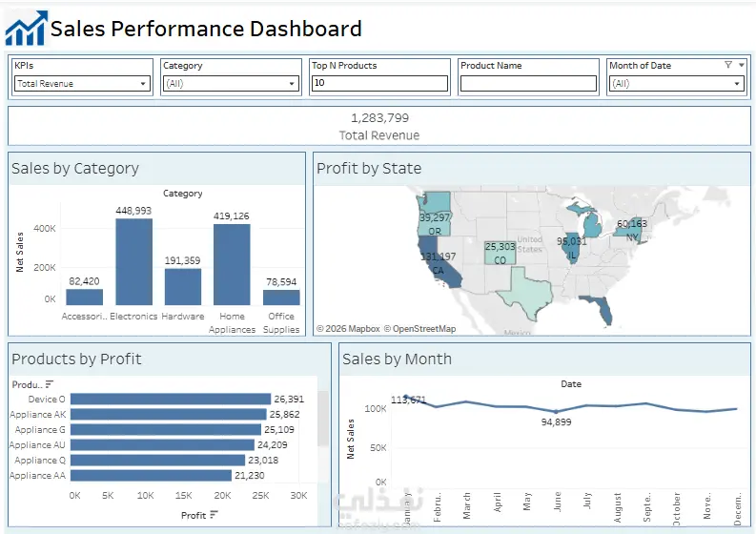Click the sales dashboard chart logo
The width and height of the screenshot is (756, 534).
27,28
